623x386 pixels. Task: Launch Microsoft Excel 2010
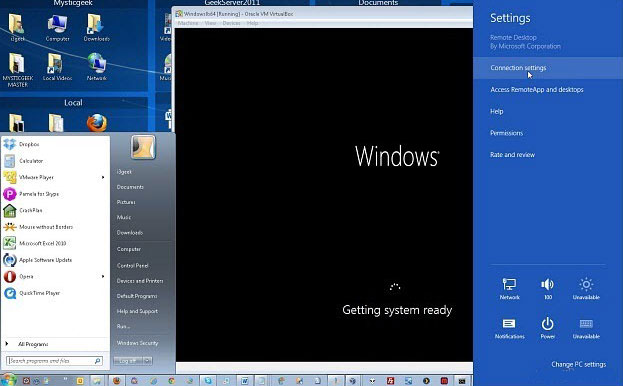55,243
